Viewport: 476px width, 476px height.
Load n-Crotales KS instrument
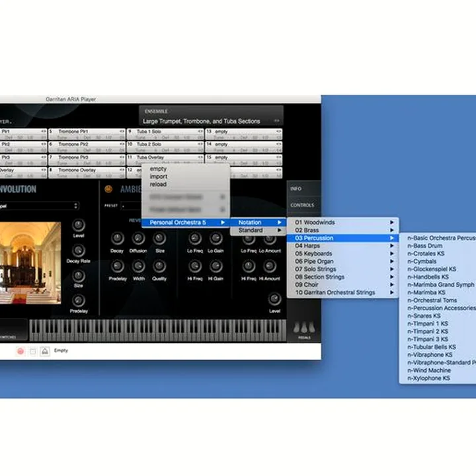(438, 253)
